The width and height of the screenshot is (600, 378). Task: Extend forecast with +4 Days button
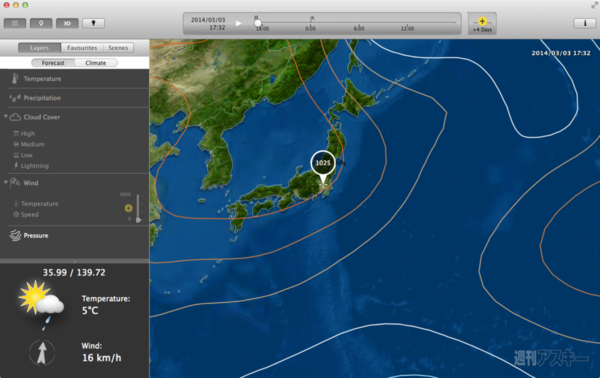pyautogui.click(x=482, y=24)
